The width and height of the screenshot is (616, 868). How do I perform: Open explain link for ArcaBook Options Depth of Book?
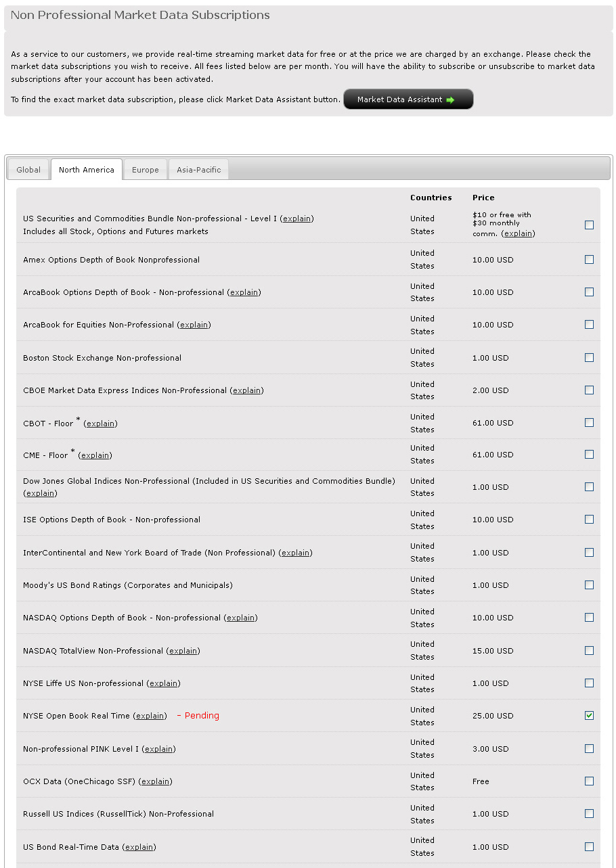click(244, 292)
